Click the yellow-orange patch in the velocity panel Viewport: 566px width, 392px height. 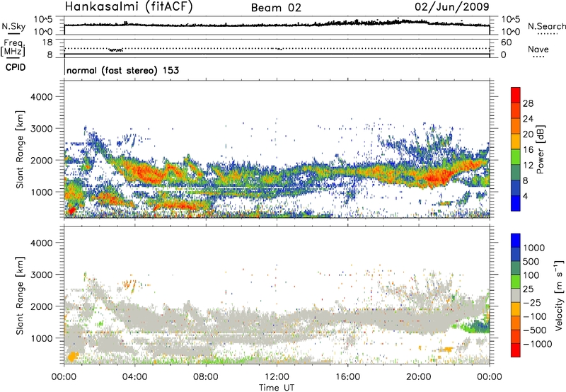point(72,356)
